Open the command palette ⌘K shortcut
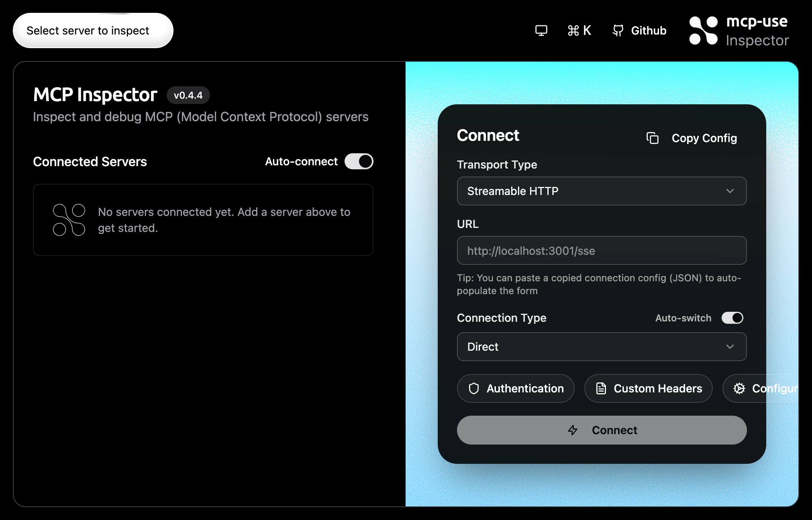The image size is (812, 520). coord(579,30)
